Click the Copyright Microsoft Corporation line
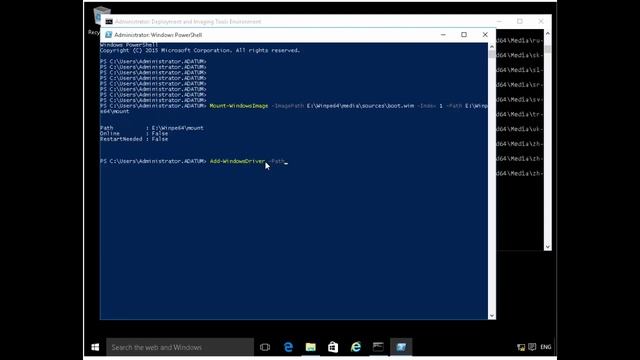The width and height of the screenshot is (640, 360). pyautogui.click(x=200, y=51)
